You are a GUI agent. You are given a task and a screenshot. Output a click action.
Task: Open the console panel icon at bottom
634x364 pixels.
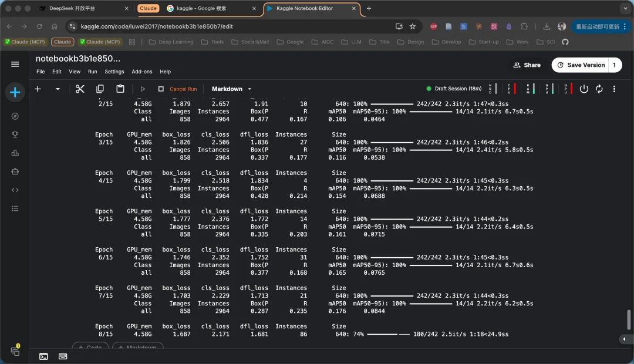pyautogui.click(x=43, y=356)
